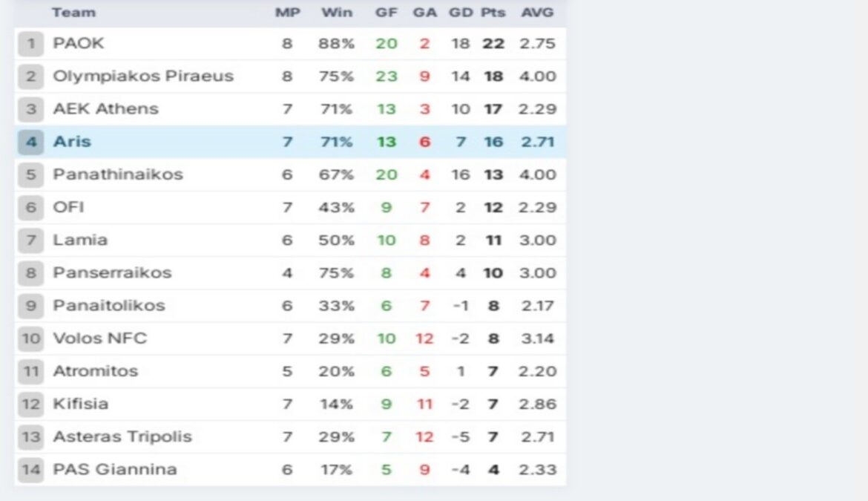Sort by the Win percentage column header
868x501 pixels.
pos(337,13)
